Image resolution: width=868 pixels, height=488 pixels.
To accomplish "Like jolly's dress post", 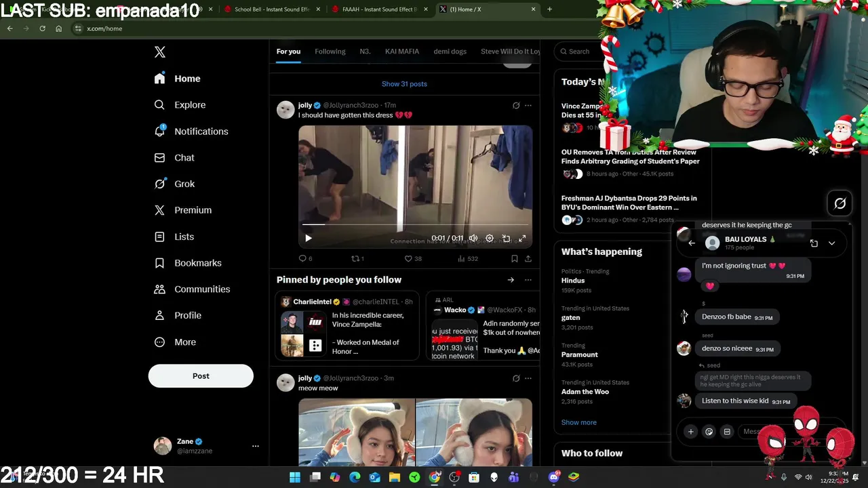I will (x=413, y=258).
